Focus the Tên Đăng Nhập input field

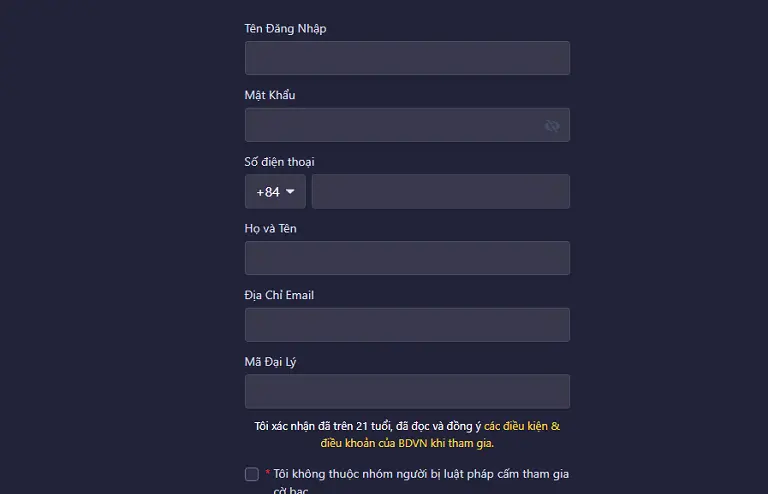pyautogui.click(x=407, y=58)
